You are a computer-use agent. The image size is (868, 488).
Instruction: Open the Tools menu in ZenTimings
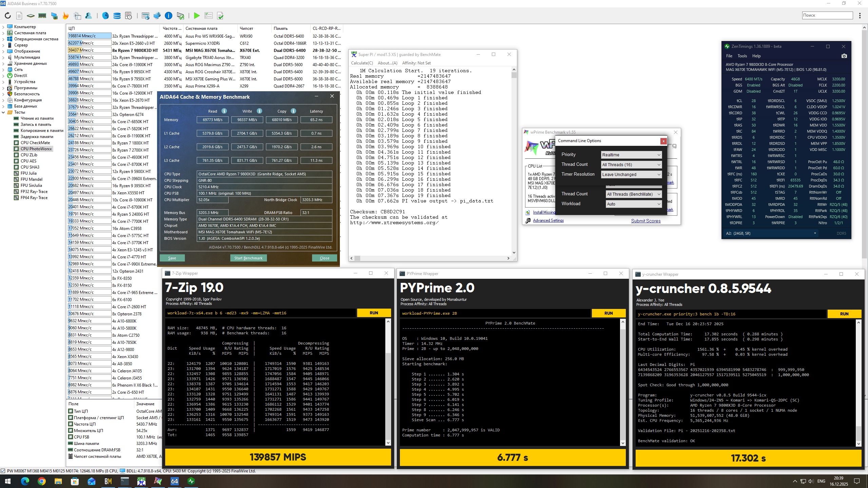[742, 56]
